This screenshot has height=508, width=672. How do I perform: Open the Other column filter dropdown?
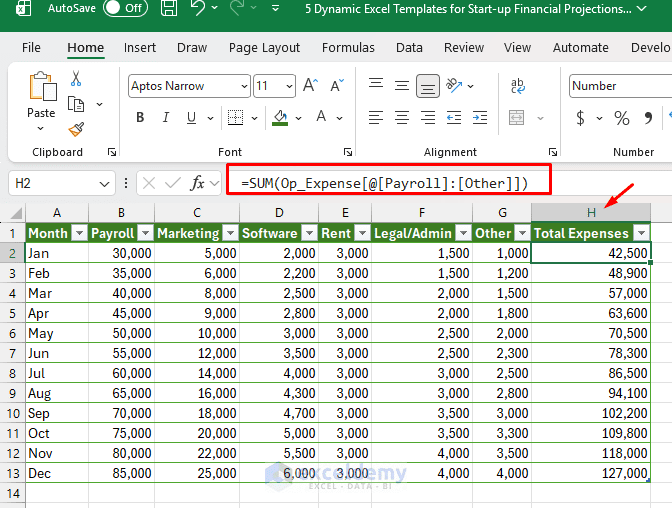pyautogui.click(x=522, y=233)
